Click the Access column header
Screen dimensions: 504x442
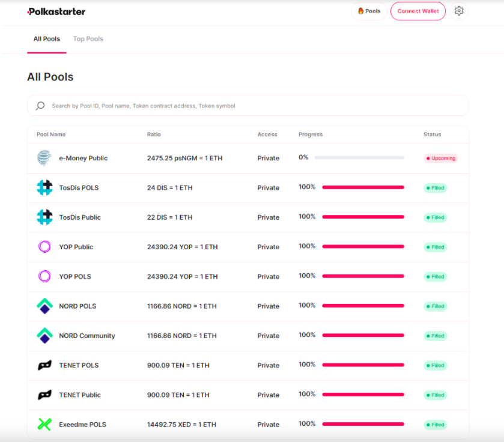(267, 135)
